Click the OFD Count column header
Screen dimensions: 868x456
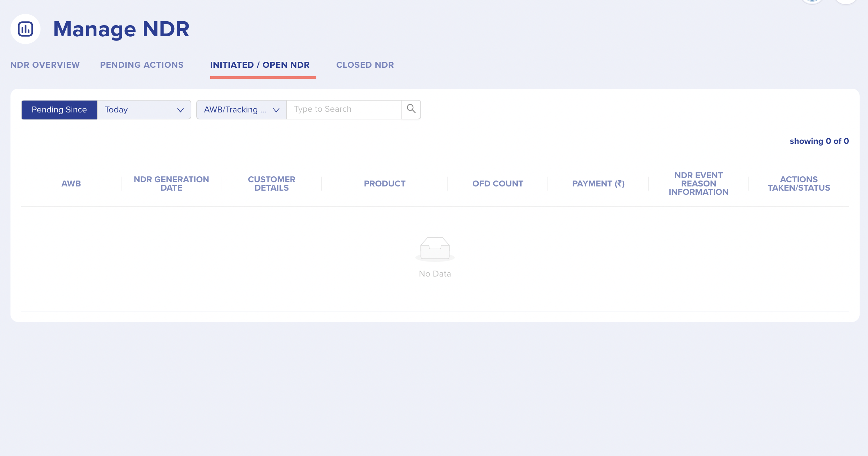(498, 183)
